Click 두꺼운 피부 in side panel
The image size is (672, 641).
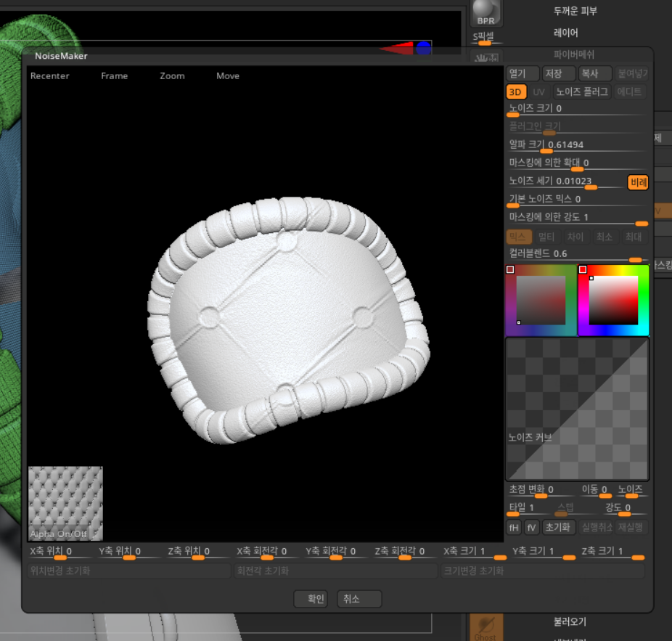tap(575, 11)
